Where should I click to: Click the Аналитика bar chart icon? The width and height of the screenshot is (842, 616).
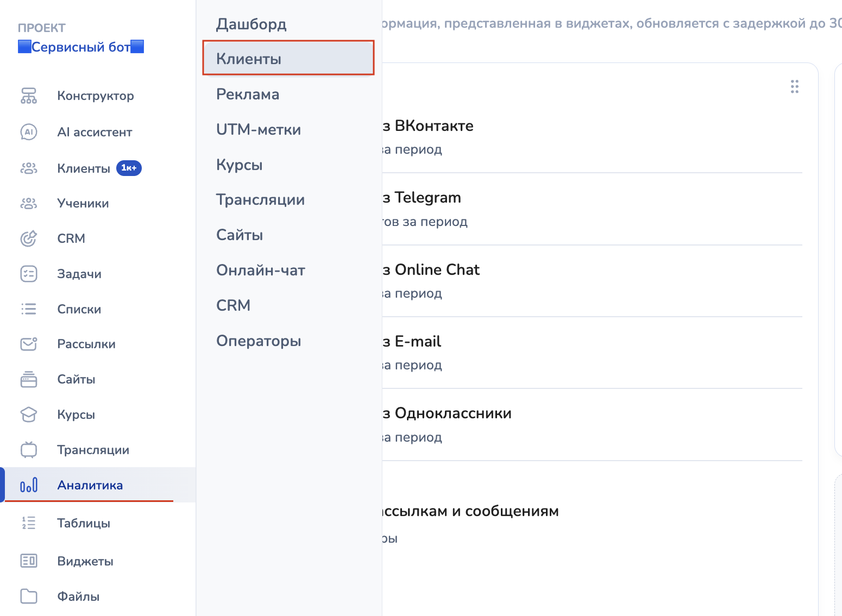[29, 485]
